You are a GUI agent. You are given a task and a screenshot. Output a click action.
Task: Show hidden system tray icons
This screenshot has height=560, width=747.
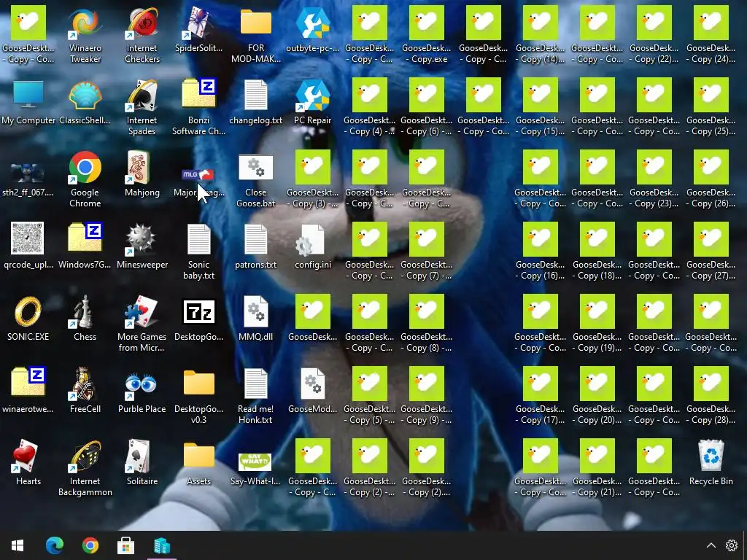(711, 545)
